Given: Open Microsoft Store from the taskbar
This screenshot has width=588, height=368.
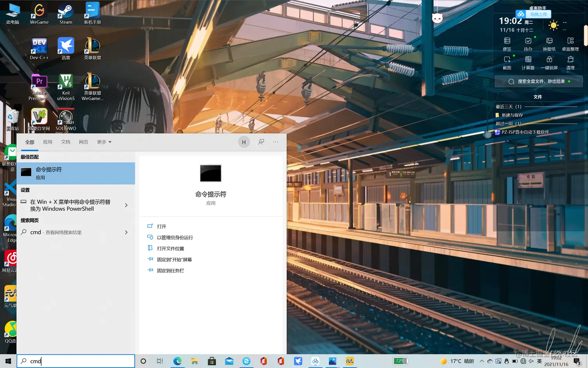Looking at the screenshot, I should click(x=212, y=361).
